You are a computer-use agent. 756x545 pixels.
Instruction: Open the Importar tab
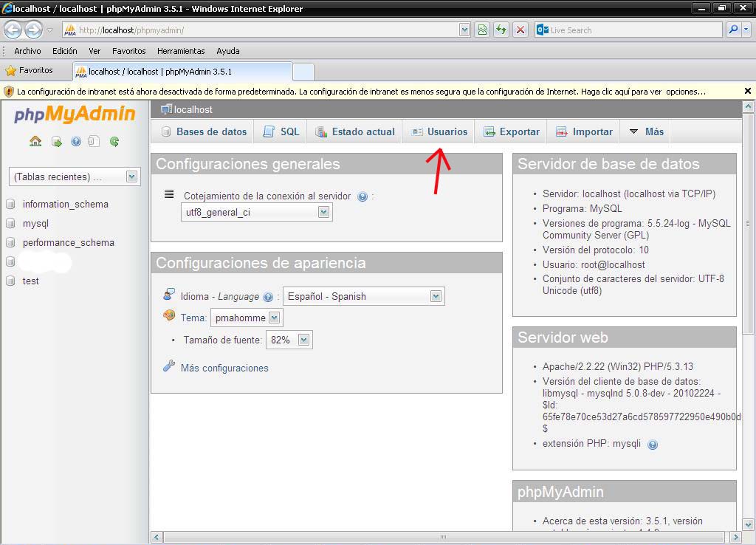pos(584,131)
